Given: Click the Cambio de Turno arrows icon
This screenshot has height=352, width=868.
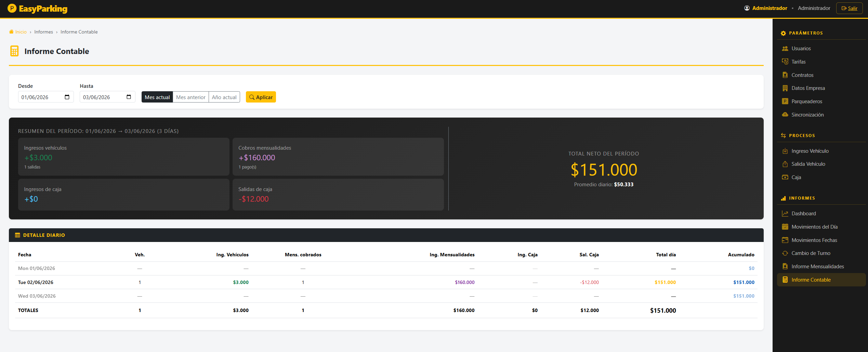Looking at the screenshot, I should coord(785,253).
